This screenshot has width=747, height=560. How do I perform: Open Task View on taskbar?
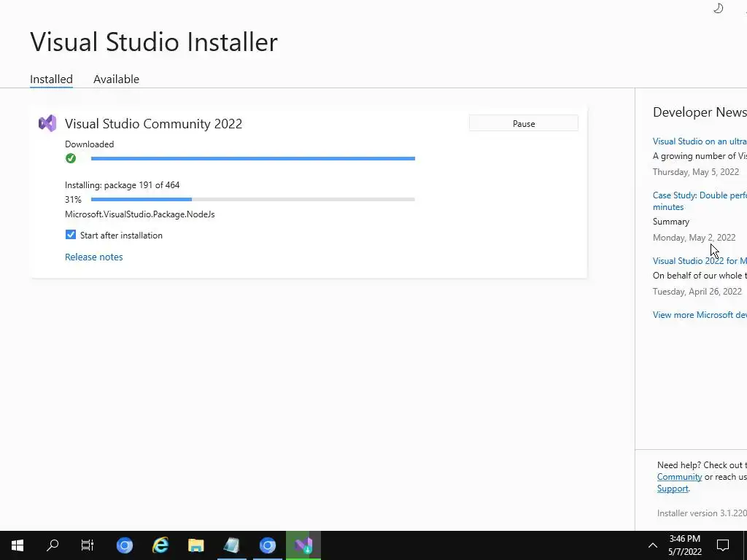click(88, 545)
